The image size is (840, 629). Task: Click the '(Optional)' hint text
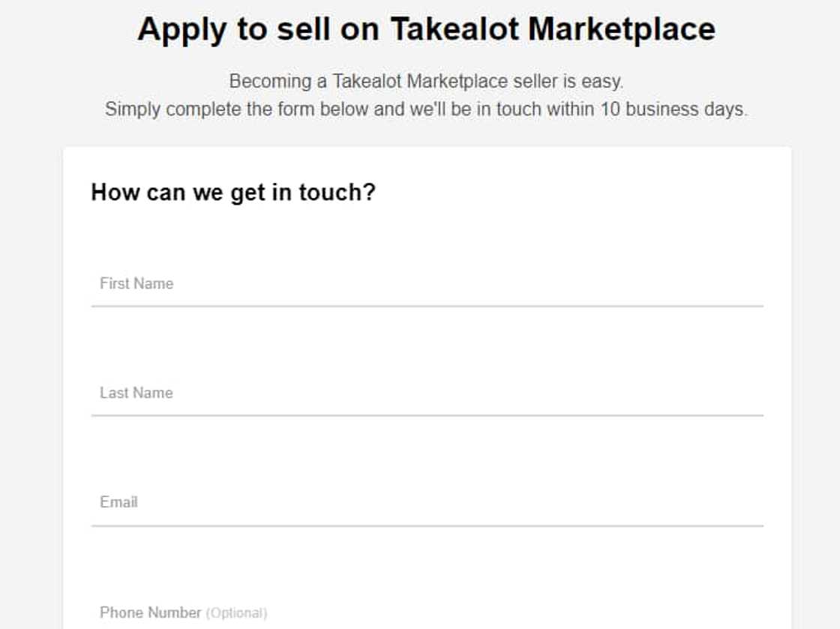point(236,613)
